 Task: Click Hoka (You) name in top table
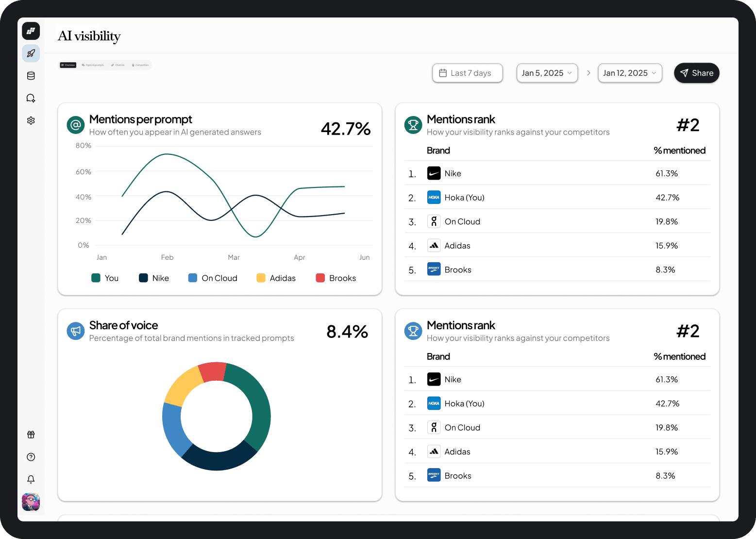[x=465, y=198]
